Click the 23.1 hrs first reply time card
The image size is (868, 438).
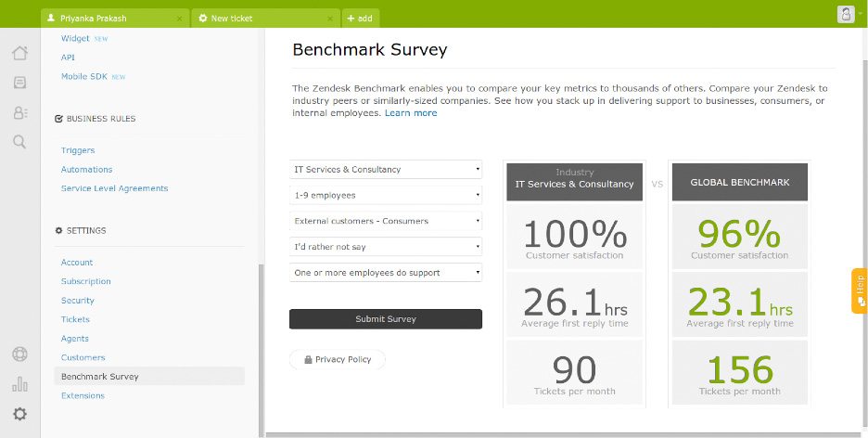740,304
